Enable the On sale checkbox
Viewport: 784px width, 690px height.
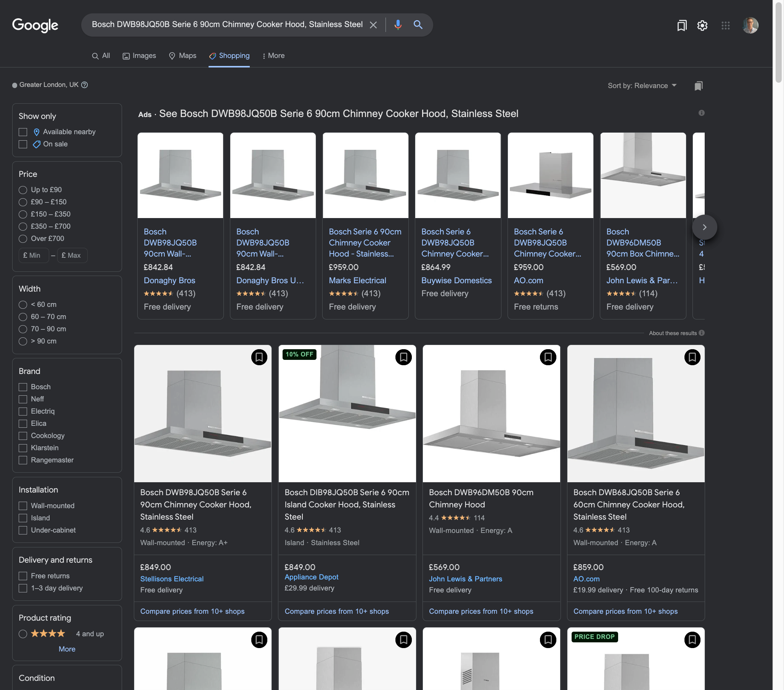tap(23, 144)
